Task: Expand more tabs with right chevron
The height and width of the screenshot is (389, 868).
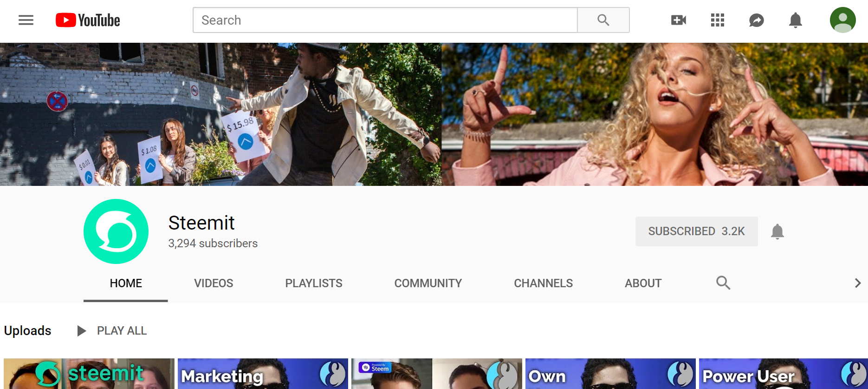Action: pyautogui.click(x=858, y=283)
